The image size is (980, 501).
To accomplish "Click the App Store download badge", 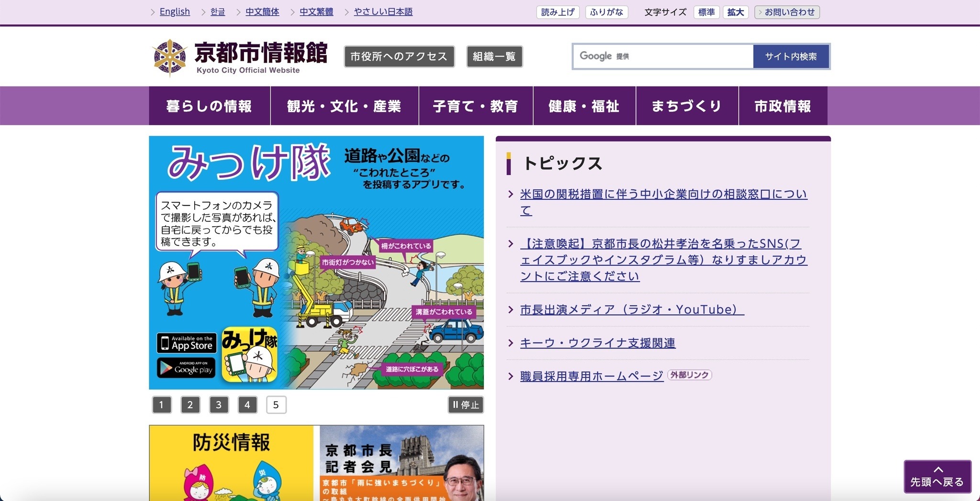I will click(186, 342).
